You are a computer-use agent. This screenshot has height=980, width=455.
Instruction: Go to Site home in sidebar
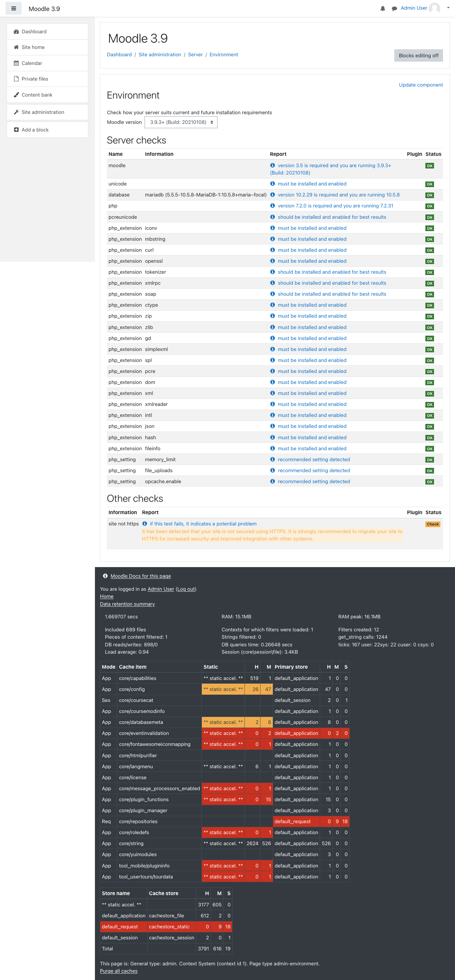[48, 47]
